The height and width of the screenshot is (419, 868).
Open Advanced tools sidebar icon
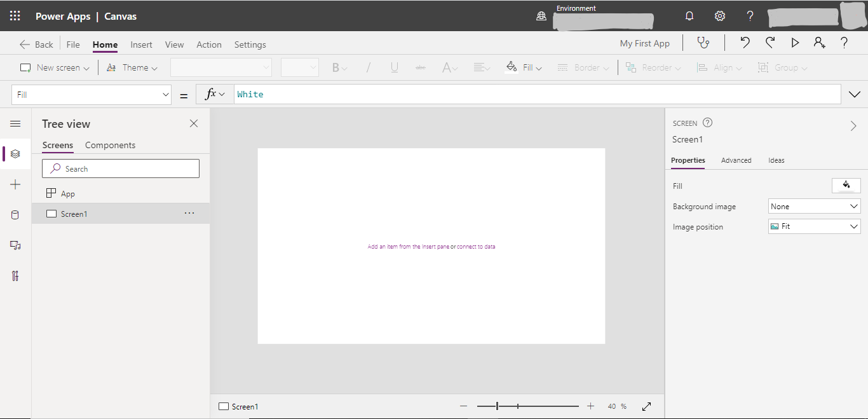click(15, 276)
